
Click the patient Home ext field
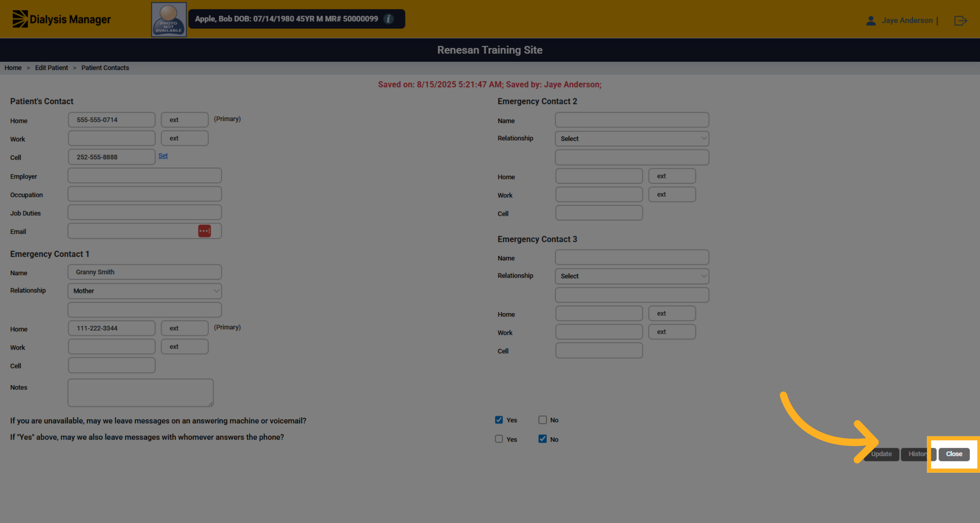pyautogui.click(x=185, y=120)
